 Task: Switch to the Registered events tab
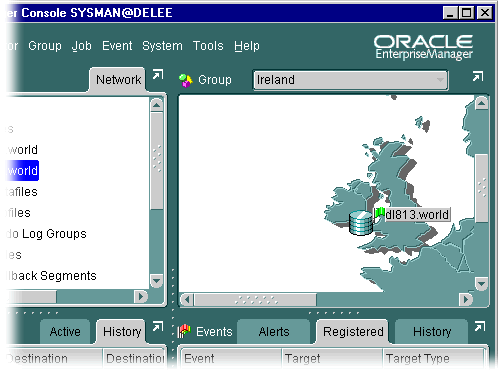[x=353, y=332]
